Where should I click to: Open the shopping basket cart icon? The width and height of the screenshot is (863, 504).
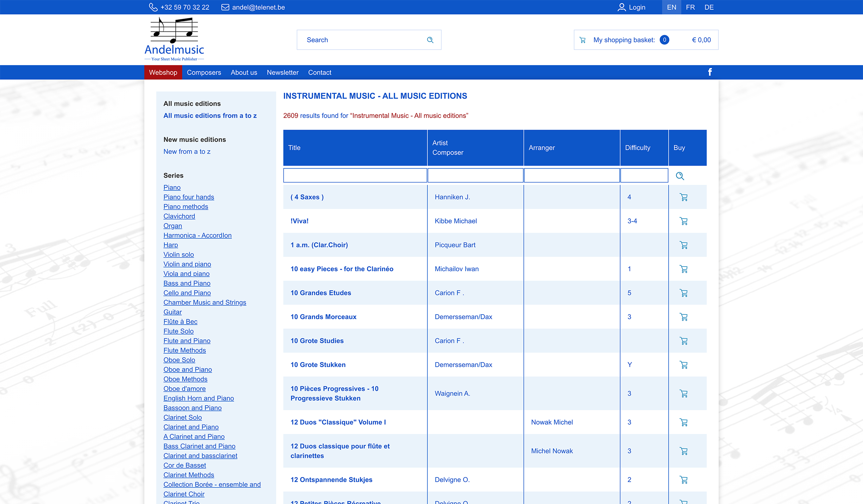[583, 40]
